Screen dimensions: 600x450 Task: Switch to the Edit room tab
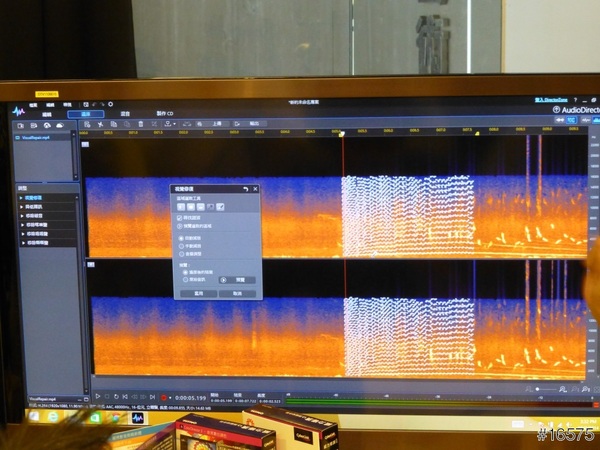click(47, 114)
